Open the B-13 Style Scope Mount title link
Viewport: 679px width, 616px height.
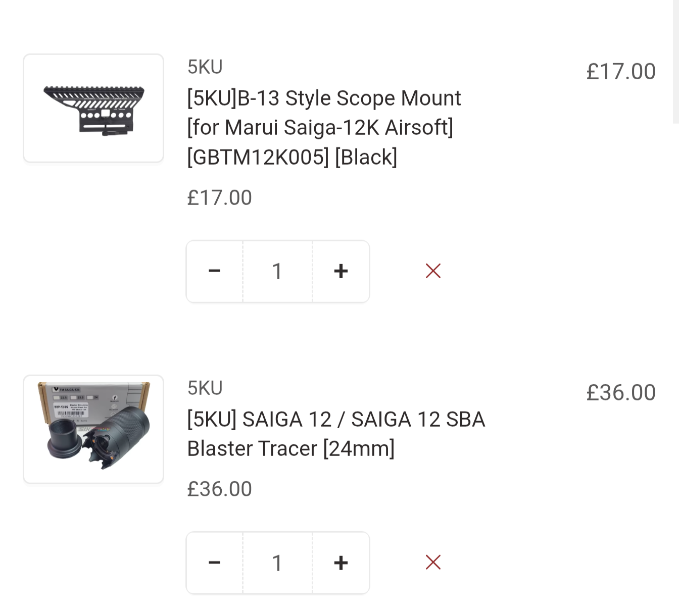(323, 98)
